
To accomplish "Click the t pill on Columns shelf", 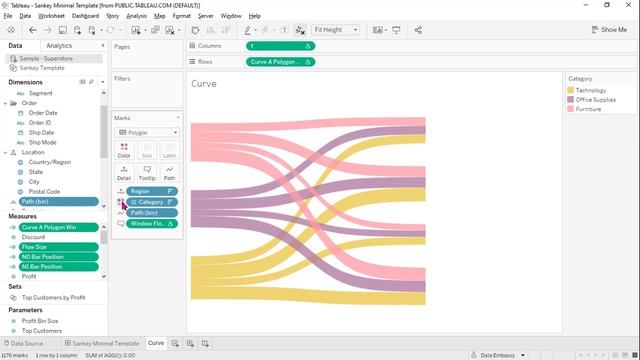I will pos(280,46).
